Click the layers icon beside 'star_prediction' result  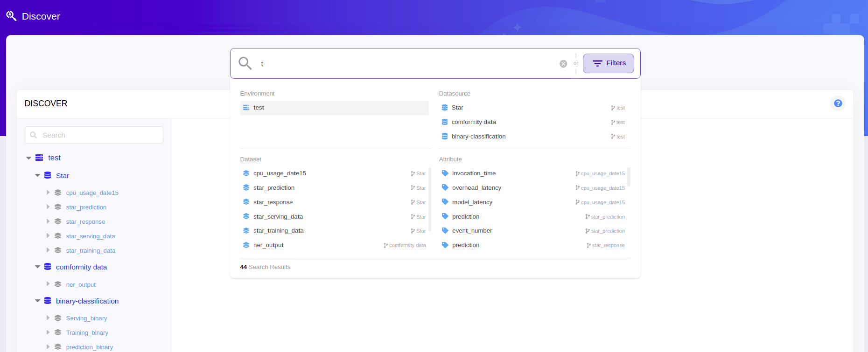246,188
